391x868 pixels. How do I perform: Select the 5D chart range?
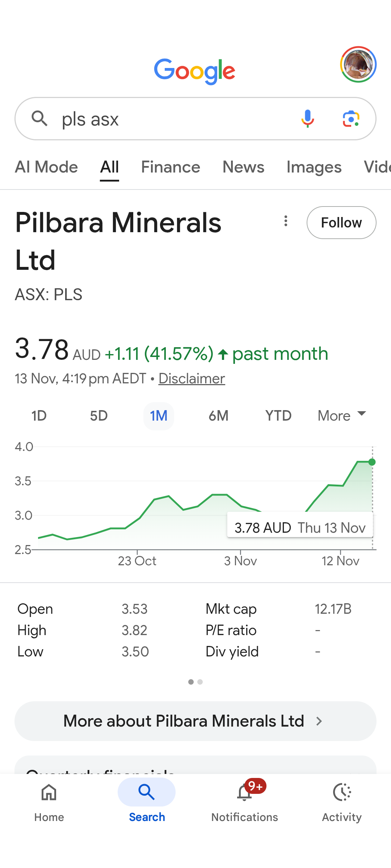click(98, 416)
